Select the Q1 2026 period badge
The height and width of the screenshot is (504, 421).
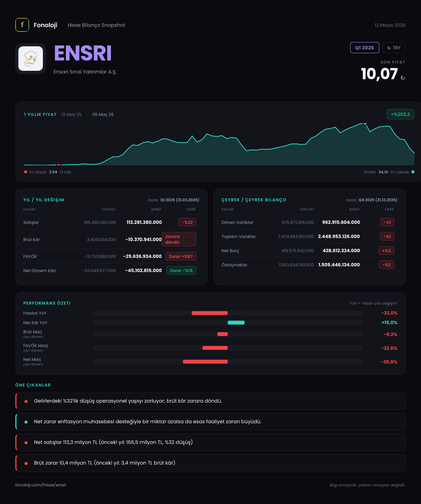coord(364,48)
